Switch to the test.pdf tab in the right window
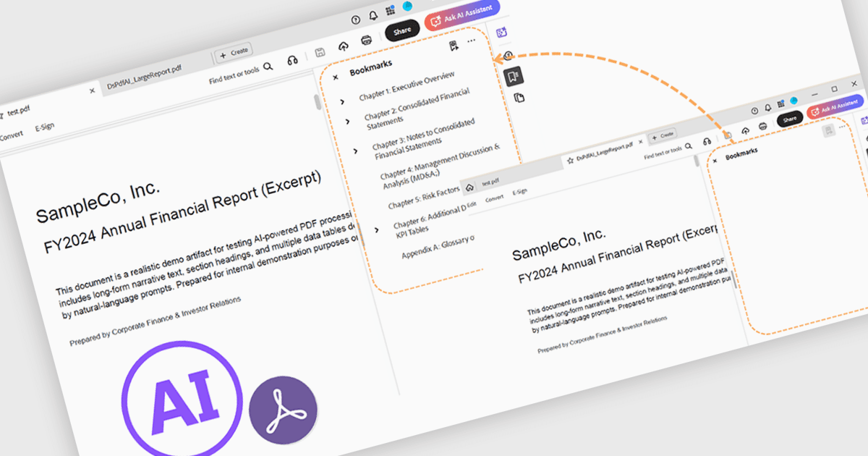Screen dimensions: 868x456 (x=490, y=182)
